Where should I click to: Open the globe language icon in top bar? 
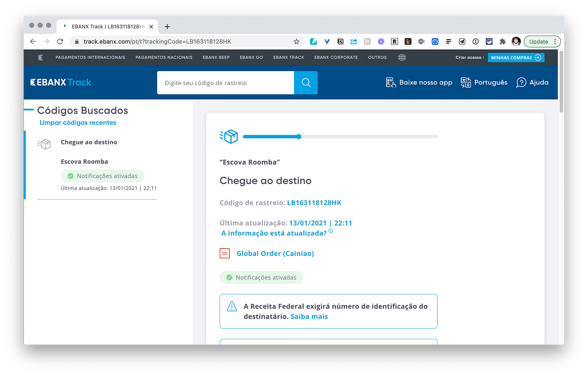pos(402,57)
